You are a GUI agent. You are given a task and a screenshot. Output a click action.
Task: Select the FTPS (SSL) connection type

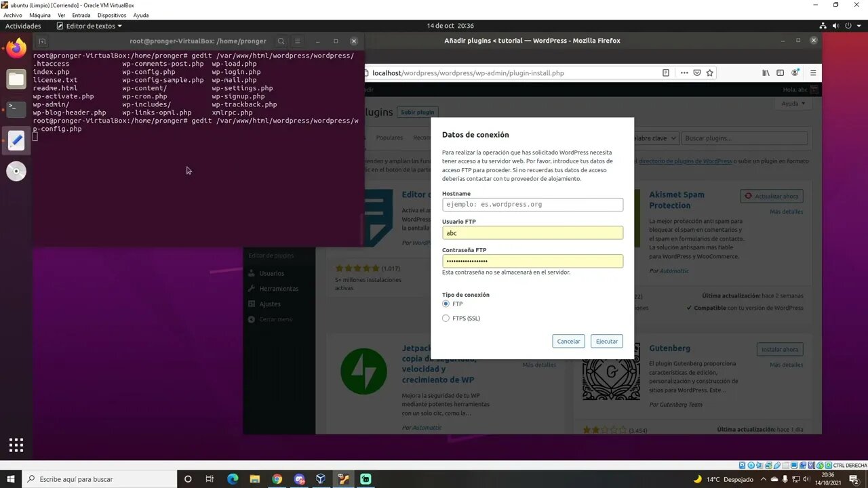(x=446, y=318)
